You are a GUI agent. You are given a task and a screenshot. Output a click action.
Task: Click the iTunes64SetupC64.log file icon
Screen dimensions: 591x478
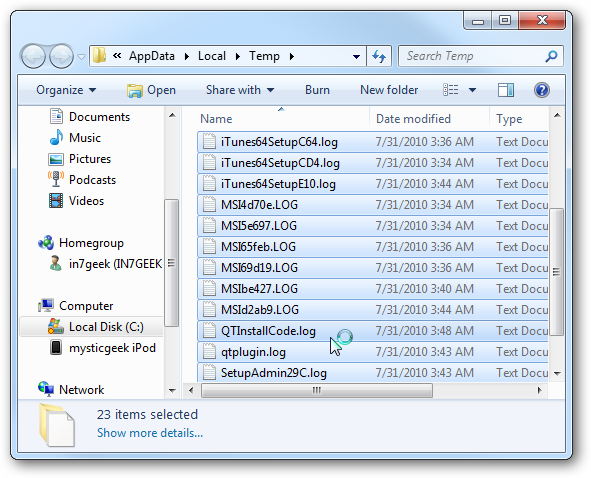tap(209, 142)
